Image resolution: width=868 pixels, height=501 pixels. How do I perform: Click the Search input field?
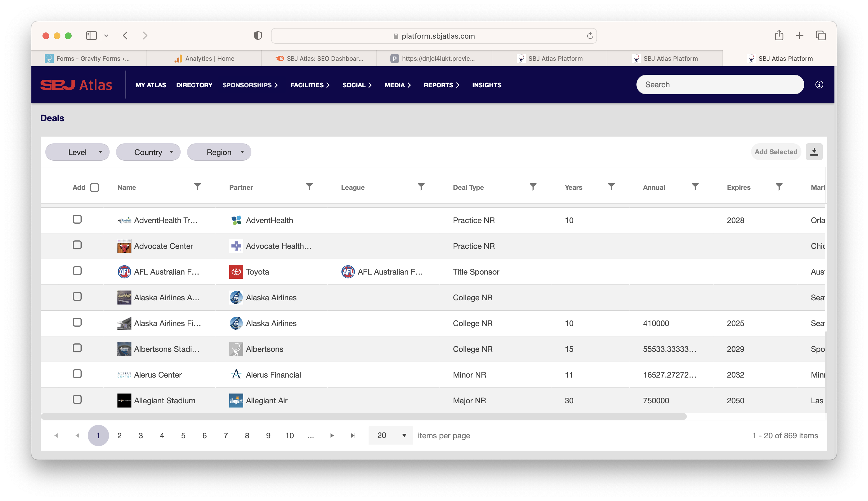pos(720,85)
